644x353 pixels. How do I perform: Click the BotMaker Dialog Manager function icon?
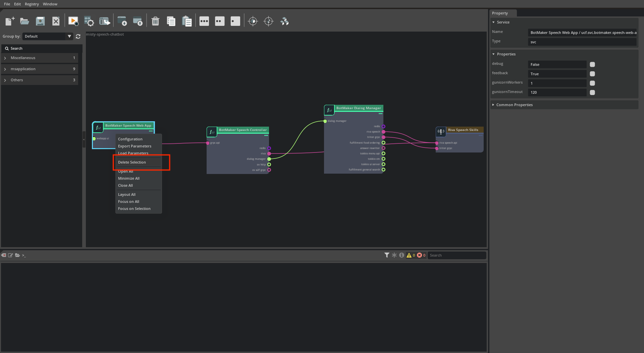point(329,110)
